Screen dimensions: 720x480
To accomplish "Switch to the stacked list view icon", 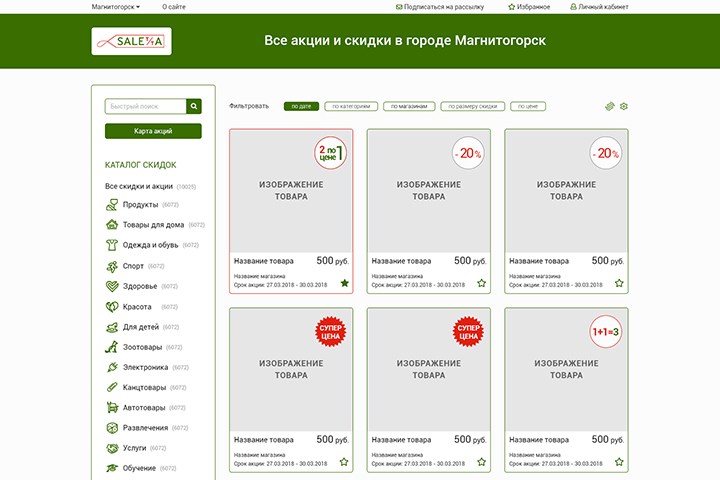I will pos(609,106).
